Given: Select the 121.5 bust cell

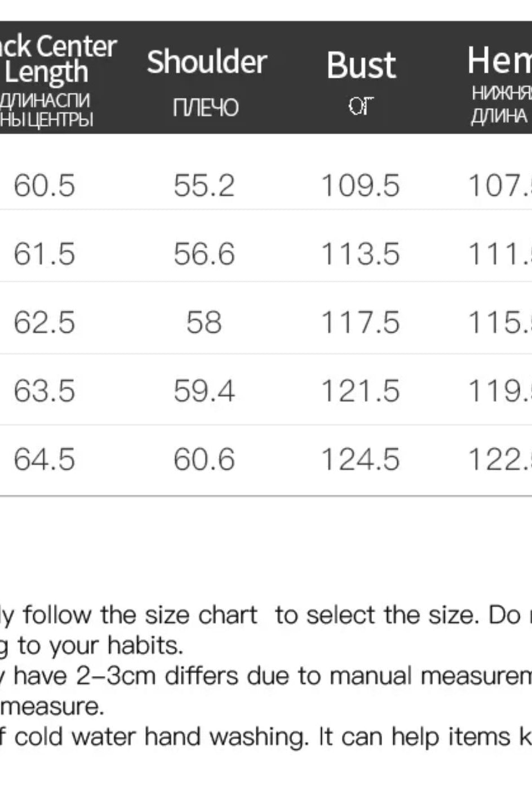Looking at the screenshot, I should tap(360, 391).
